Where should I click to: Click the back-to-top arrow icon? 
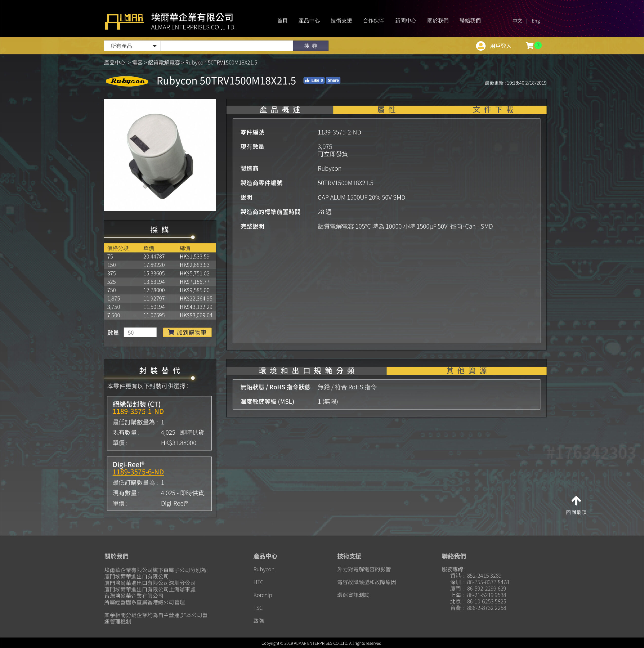point(576,501)
